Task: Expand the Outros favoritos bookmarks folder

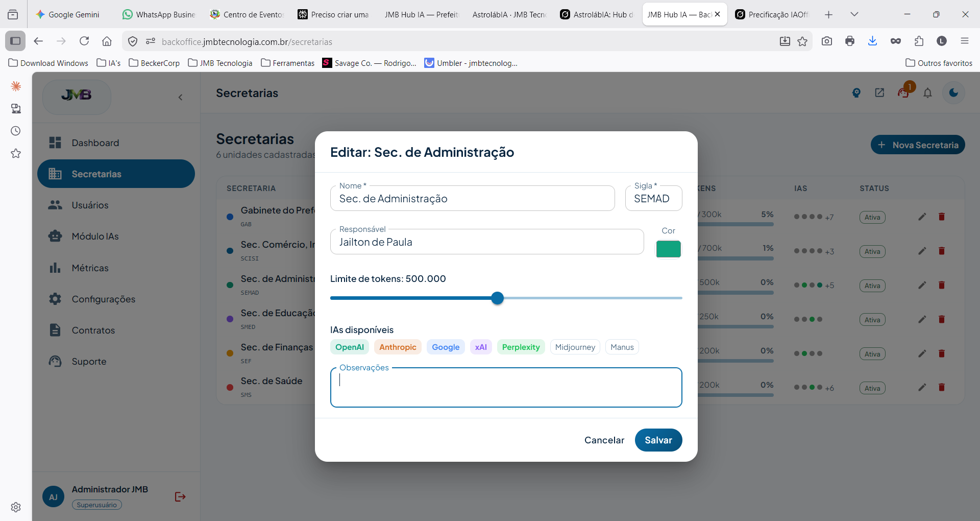Action: pyautogui.click(x=939, y=63)
